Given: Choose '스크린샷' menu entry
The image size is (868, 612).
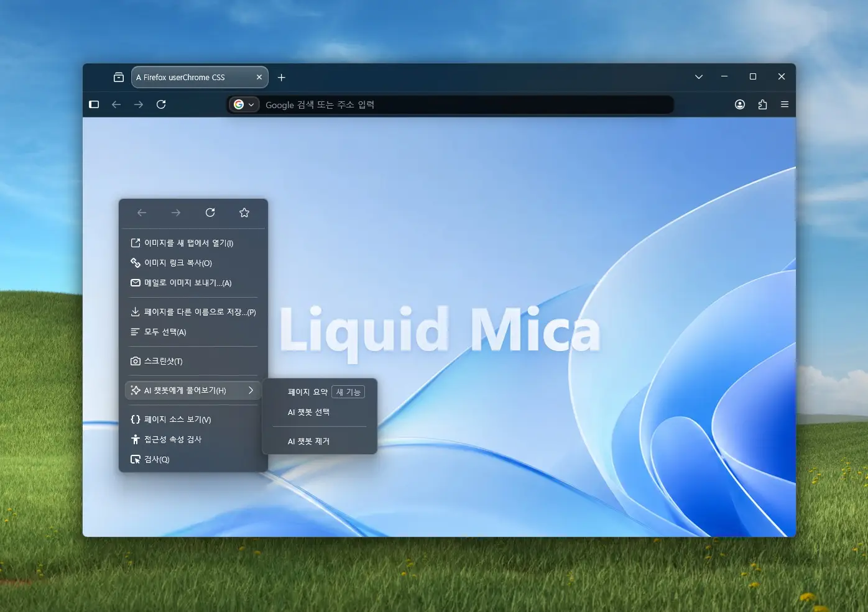Looking at the screenshot, I should coord(193,361).
